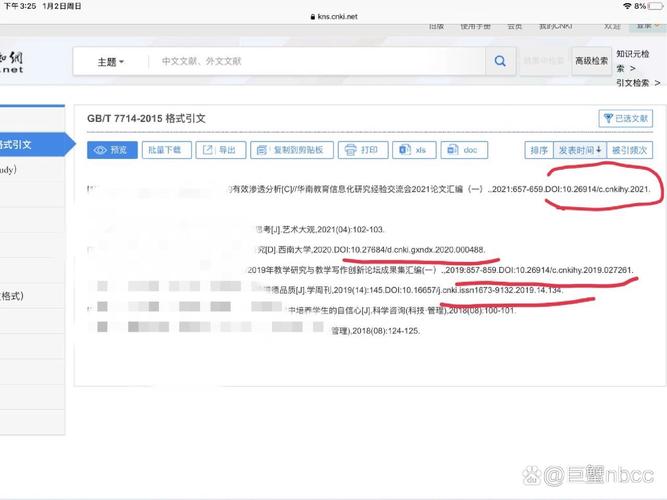Viewport: 667px width, 500px height.
Task: Click the 排序 sort label
Action: [x=539, y=150]
